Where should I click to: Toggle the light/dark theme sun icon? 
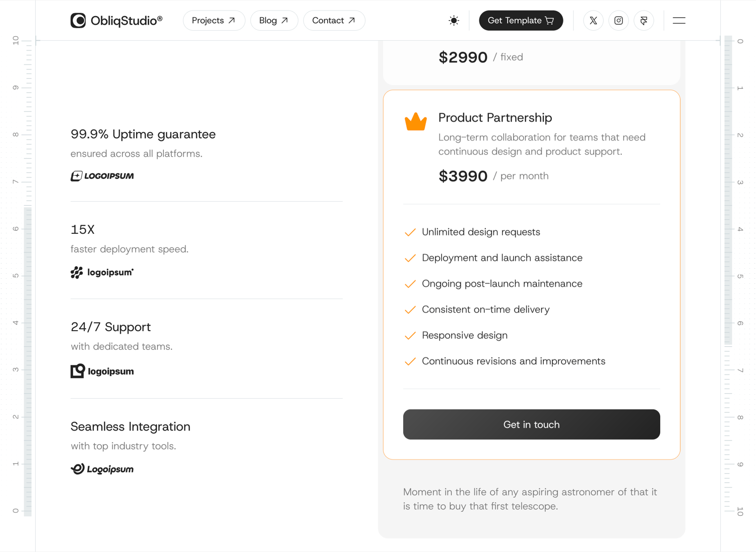click(x=454, y=21)
